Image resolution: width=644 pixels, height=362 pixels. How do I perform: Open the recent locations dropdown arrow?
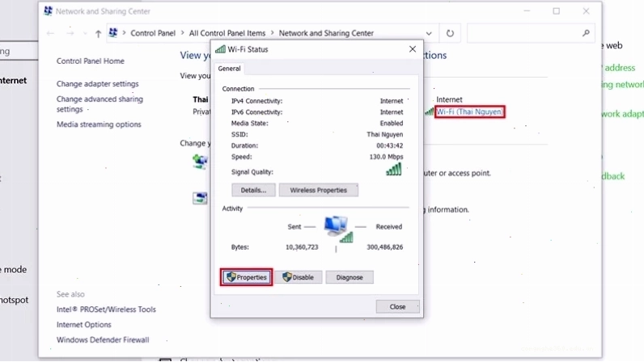pos(85,33)
